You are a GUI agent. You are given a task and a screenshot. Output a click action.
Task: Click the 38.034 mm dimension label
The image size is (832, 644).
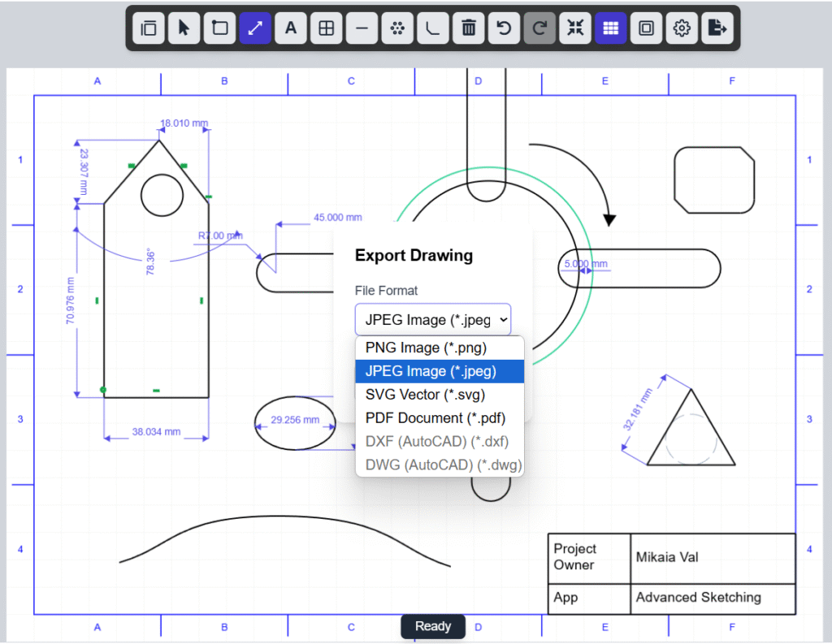point(156,432)
